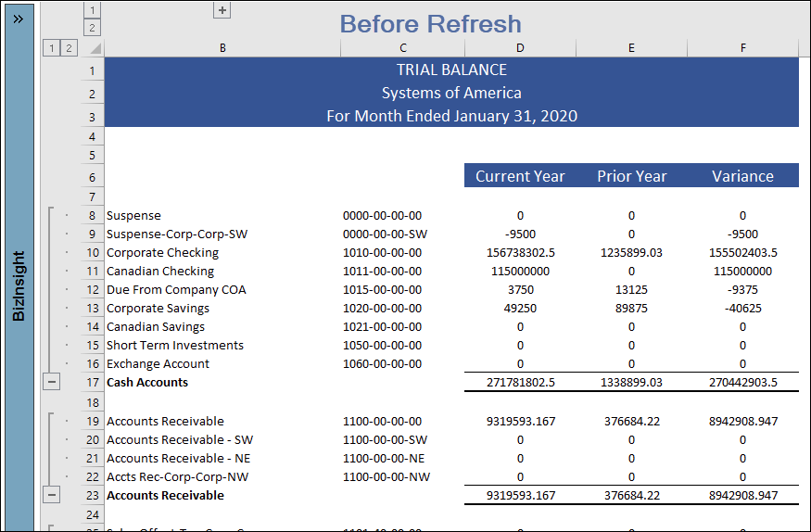Screen dimensions: 811x532
Task: Select column C header
Action: (403, 48)
